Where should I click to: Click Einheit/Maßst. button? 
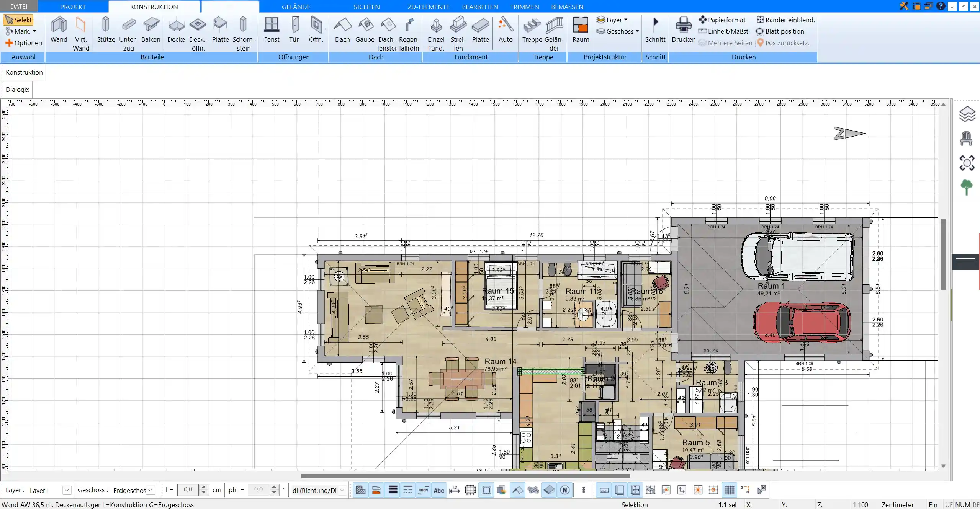pyautogui.click(x=724, y=31)
